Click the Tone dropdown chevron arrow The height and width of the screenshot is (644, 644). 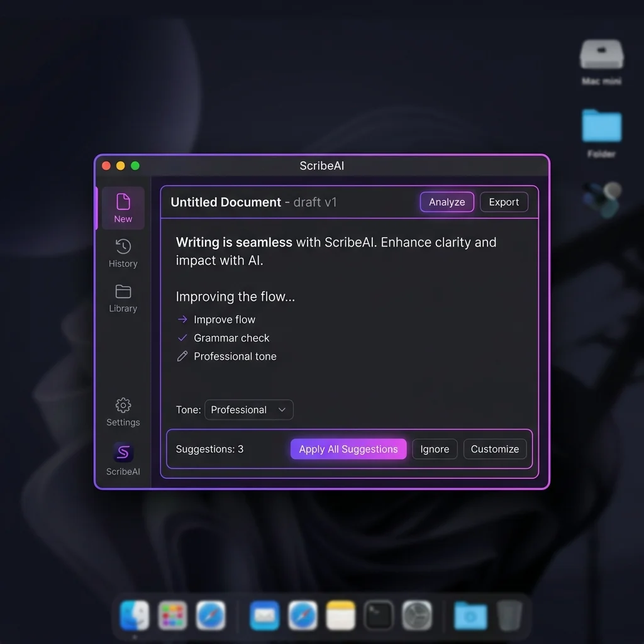pos(282,409)
